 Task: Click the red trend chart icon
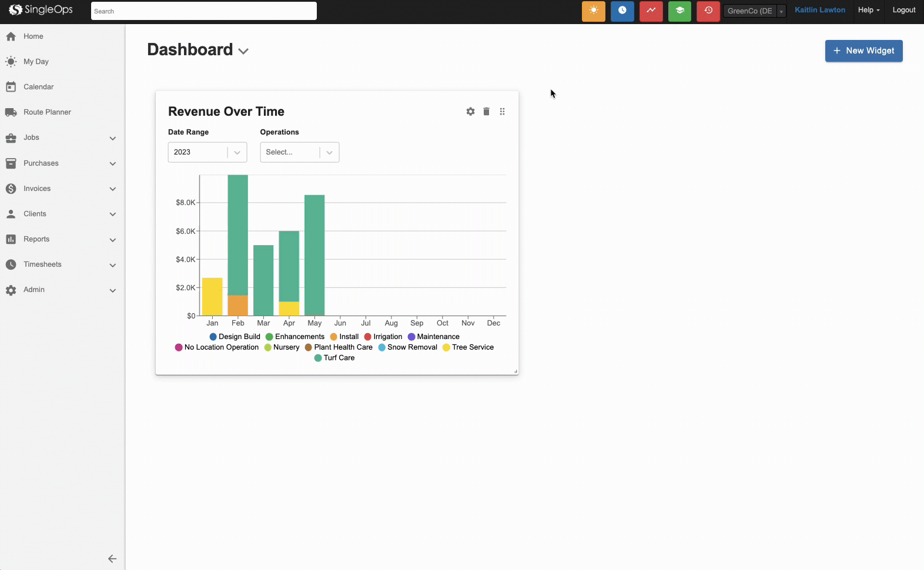pos(651,11)
